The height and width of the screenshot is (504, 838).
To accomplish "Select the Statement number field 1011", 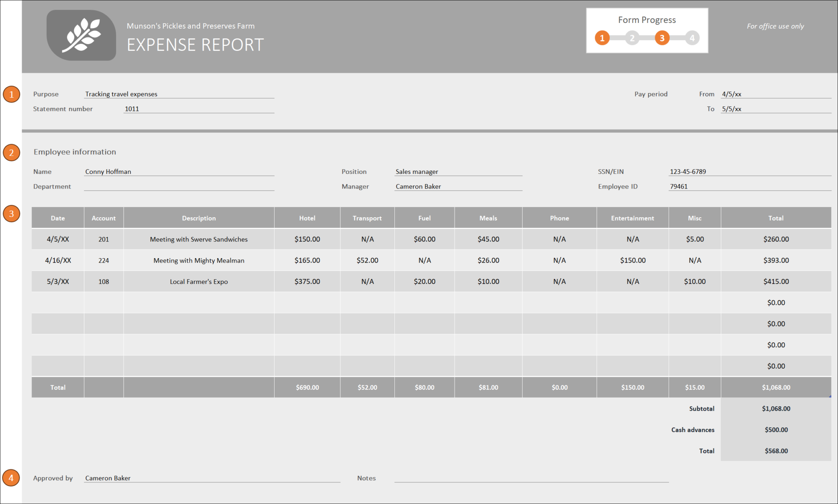I will click(x=198, y=109).
